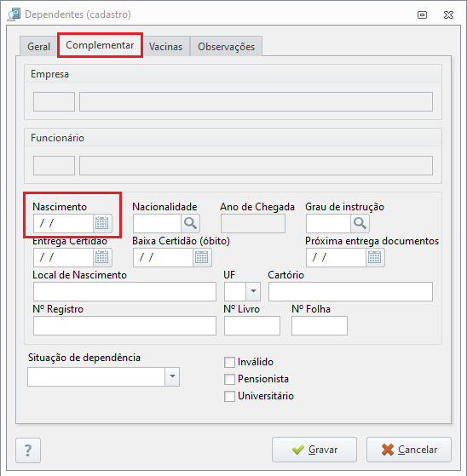
Task: Switch to the Geral tab
Action: pyautogui.click(x=38, y=47)
